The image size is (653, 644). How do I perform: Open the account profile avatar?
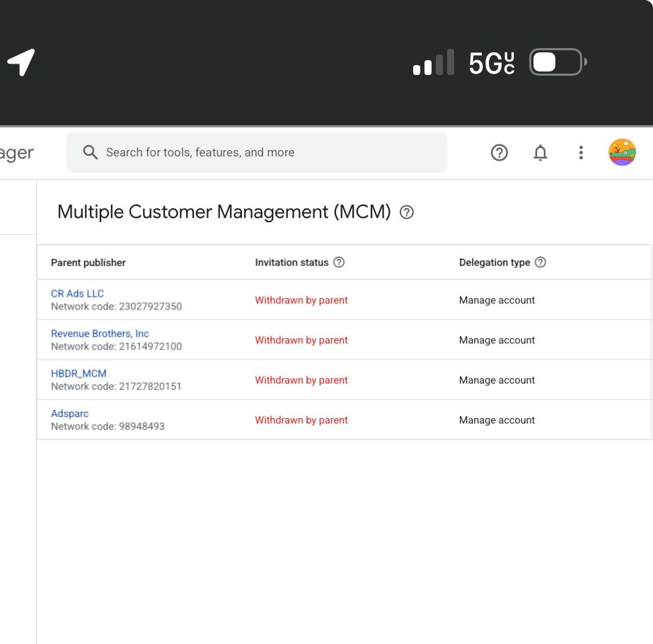[622, 152]
